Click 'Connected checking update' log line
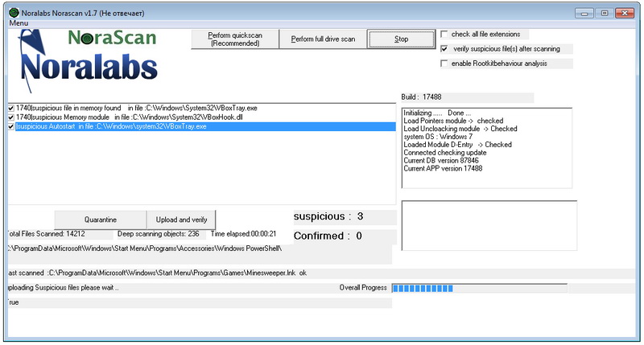This screenshot has height=345, width=644. pos(445,153)
